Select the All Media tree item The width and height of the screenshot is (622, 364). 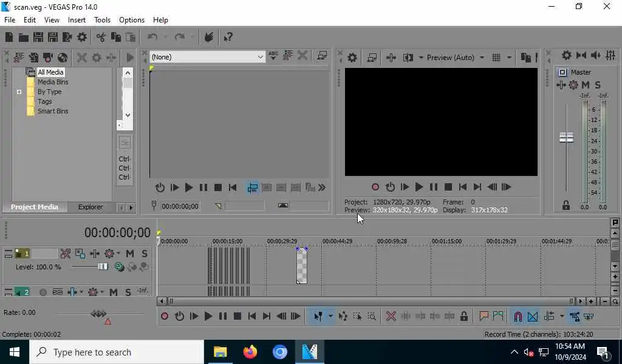(x=50, y=72)
